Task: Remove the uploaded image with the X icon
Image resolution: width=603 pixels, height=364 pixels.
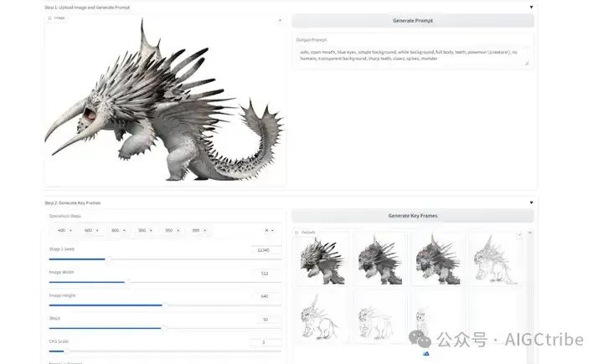Action: [x=280, y=20]
